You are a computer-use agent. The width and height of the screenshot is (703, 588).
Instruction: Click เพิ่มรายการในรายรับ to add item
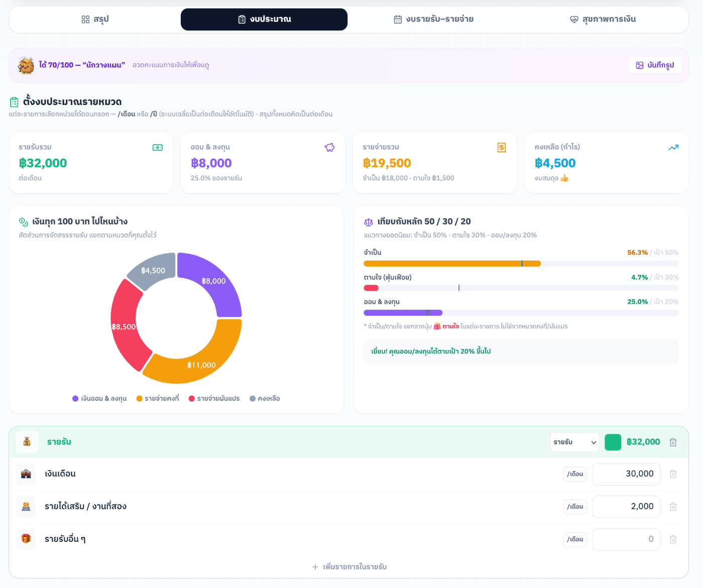click(349, 567)
